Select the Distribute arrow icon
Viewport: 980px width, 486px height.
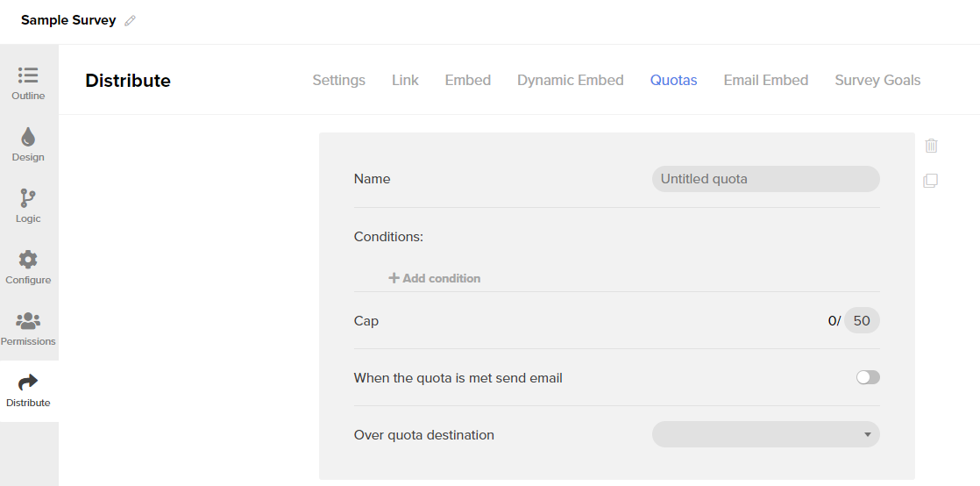tap(28, 382)
